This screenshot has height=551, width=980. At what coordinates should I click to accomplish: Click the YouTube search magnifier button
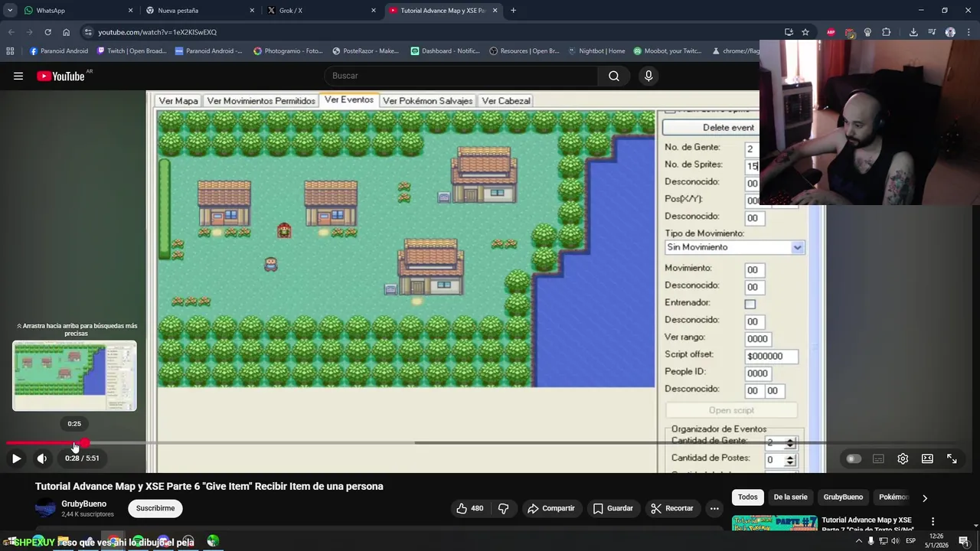point(614,76)
